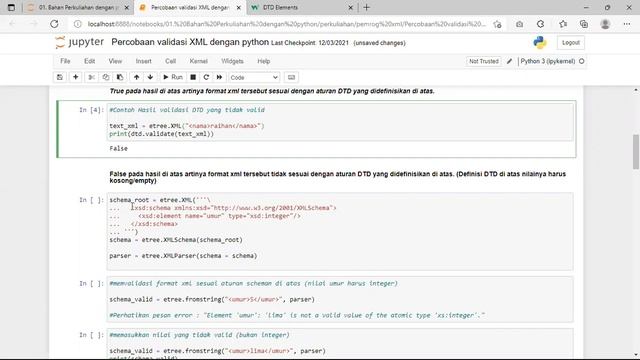Go back in browser history
The image size is (640, 360).
(x=12, y=24)
